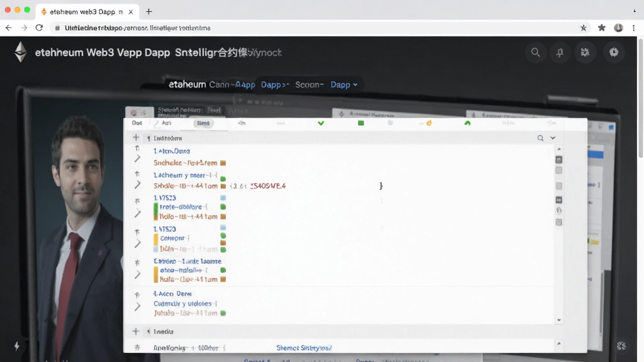Go back using the browser back arrow
Screen dimensions: 644x362
click(9, 28)
